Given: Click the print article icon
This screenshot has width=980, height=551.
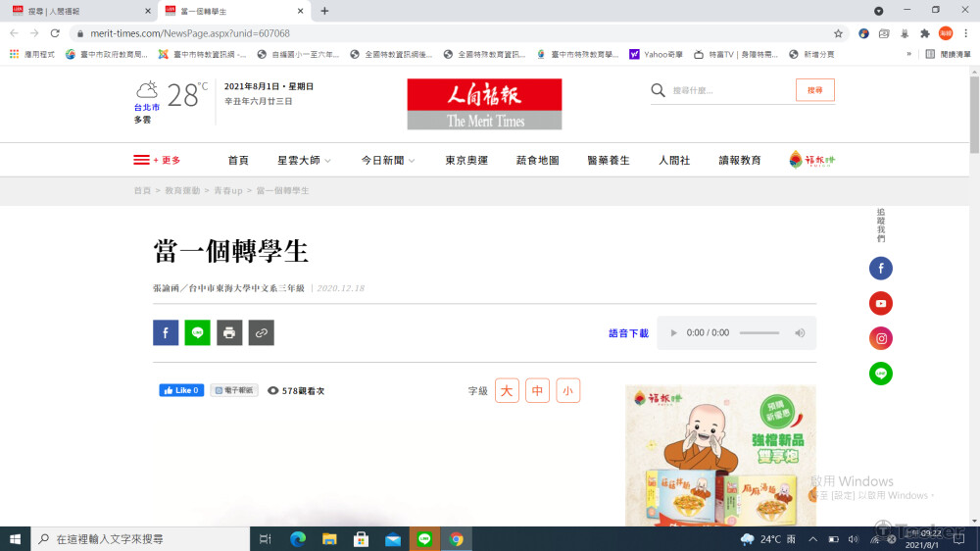Looking at the screenshot, I should 229,333.
